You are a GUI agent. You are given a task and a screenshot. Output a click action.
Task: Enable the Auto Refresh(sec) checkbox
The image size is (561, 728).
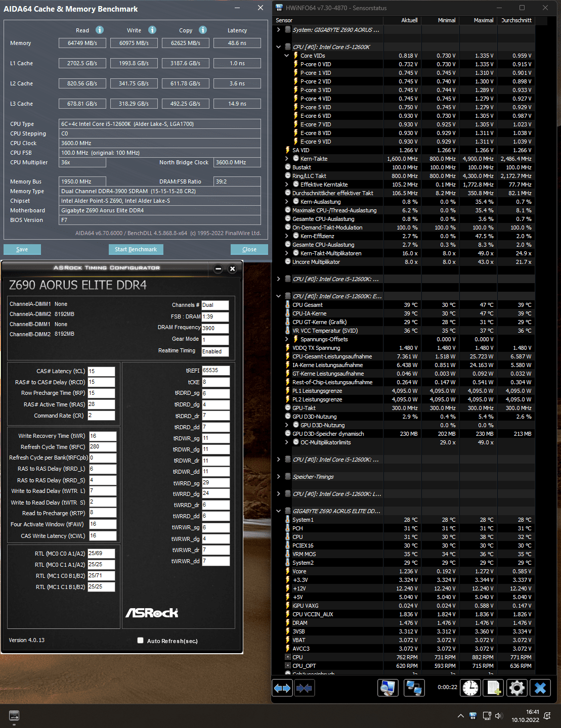(x=141, y=641)
